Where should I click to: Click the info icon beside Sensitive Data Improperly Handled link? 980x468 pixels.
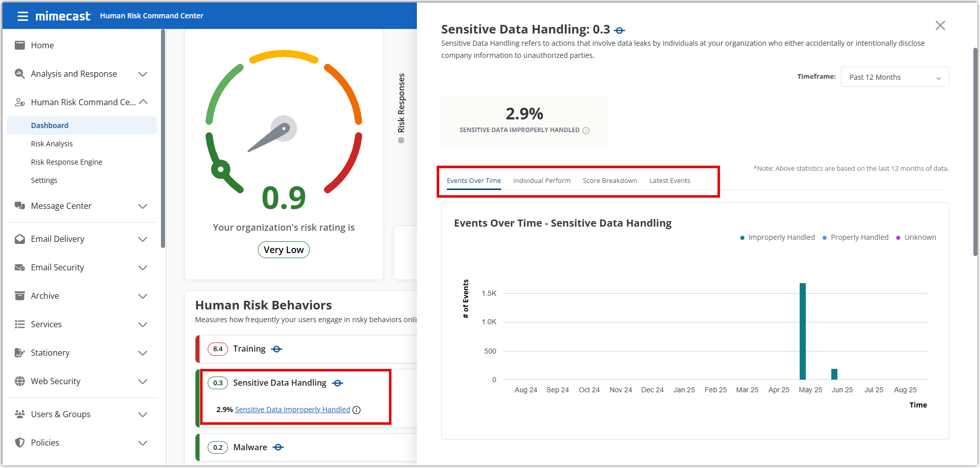[x=356, y=410]
